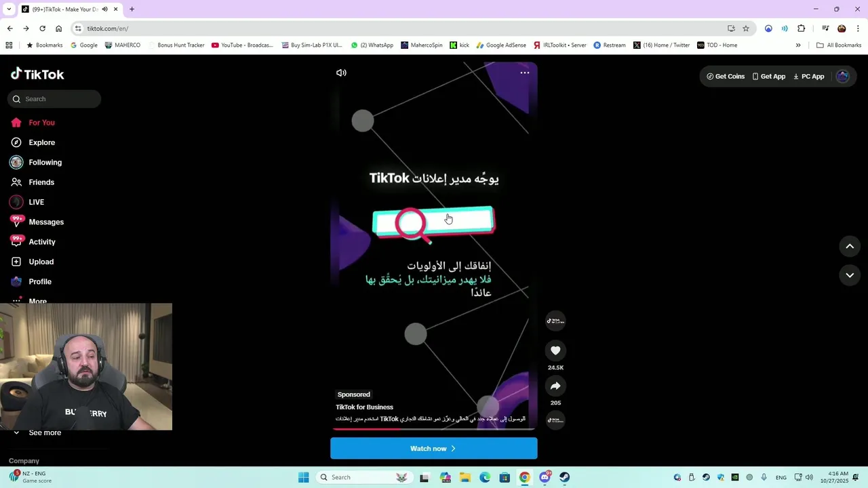Open the Restream bookmark
The height and width of the screenshot is (488, 868).
click(x=610, y=45)
